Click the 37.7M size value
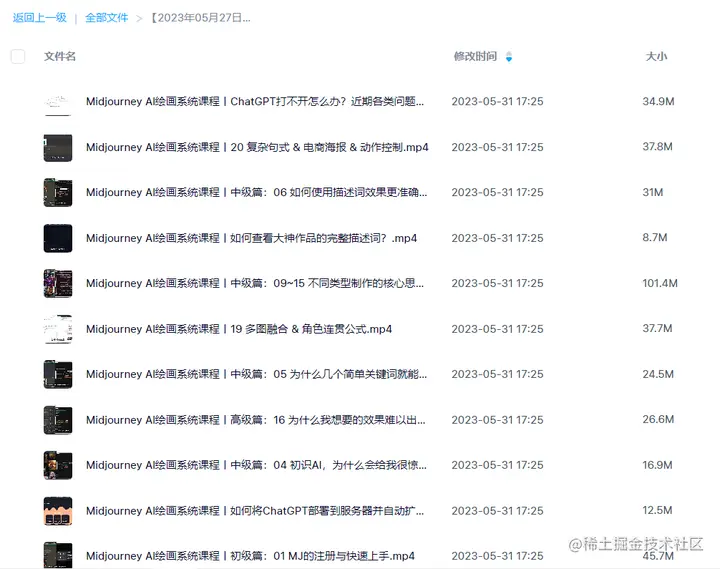The width and height of the screenshot is (720, 569). pyautogui.click(x=657, y=328)
